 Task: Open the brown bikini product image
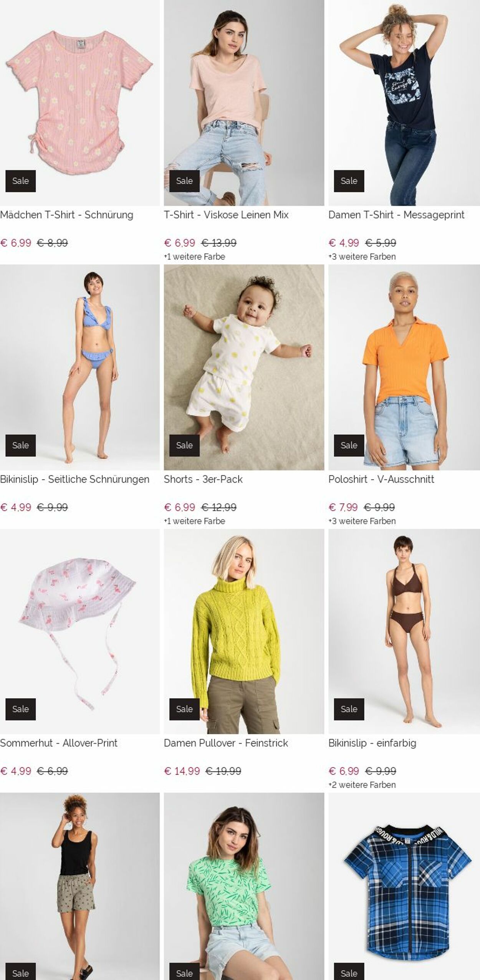tap(404, 631)
